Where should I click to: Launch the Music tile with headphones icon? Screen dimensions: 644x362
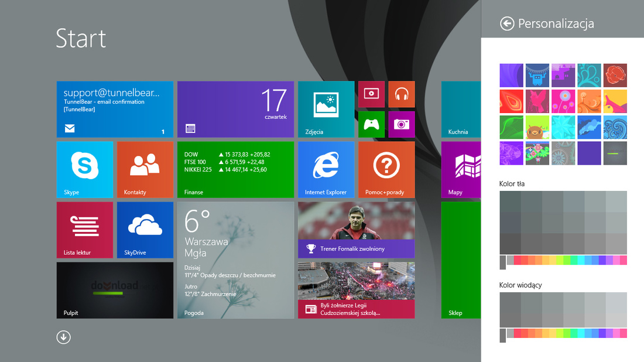pos(402,94)
